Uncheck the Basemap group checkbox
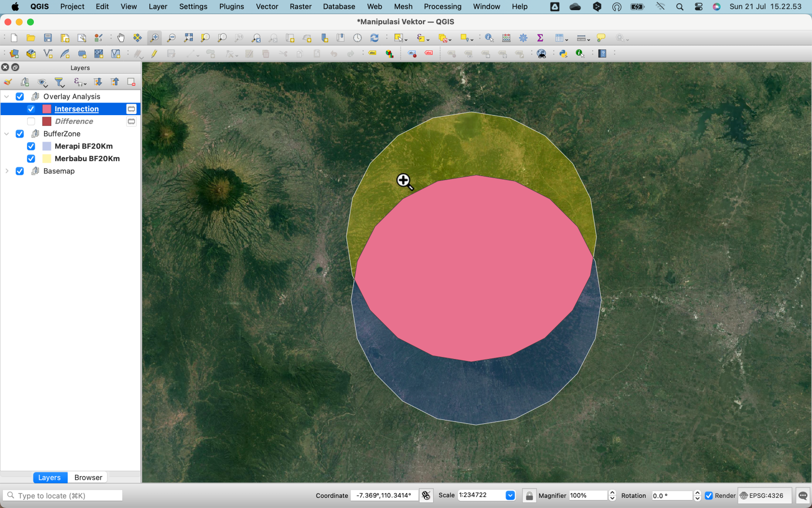 (20, 171)
